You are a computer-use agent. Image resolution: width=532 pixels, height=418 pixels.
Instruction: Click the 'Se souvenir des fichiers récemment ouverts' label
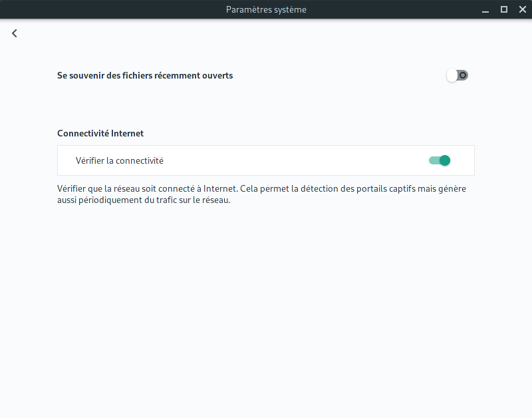[x=145, y=75]
